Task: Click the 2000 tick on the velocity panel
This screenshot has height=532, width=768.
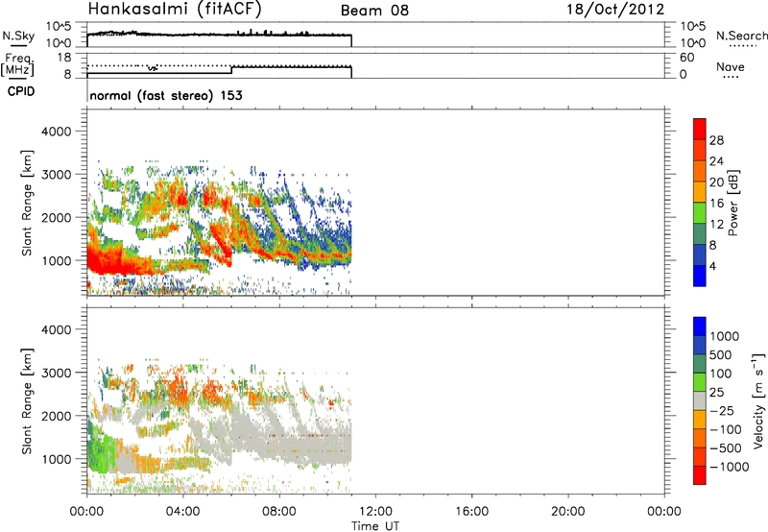Action: click(57, 416)
